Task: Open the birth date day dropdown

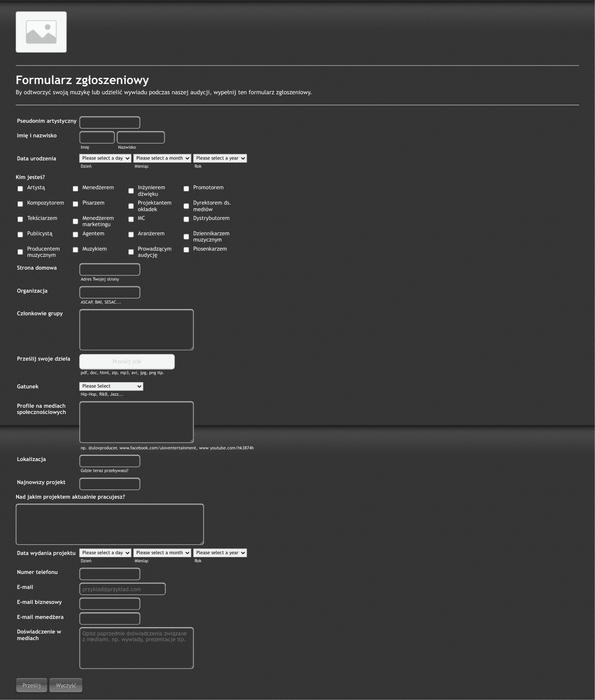Action: click(105, 158)
